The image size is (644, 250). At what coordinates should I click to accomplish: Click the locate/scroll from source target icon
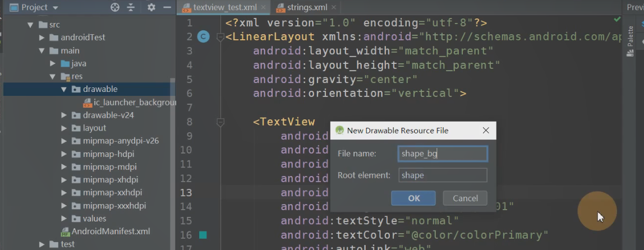(x=115, y=7)
